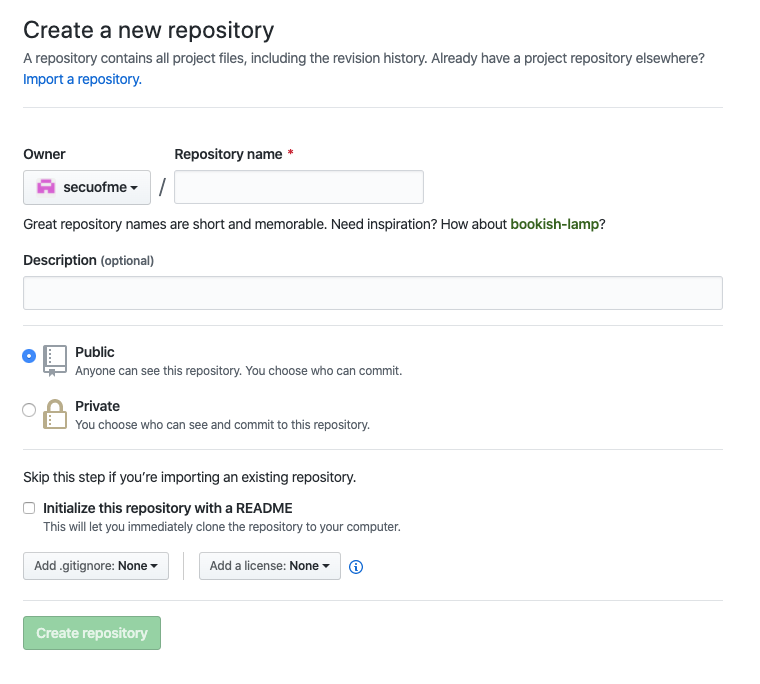Open the Owner secuofme dropdown
This screenshot has height=684, width=760.
[x=87, y=187]
